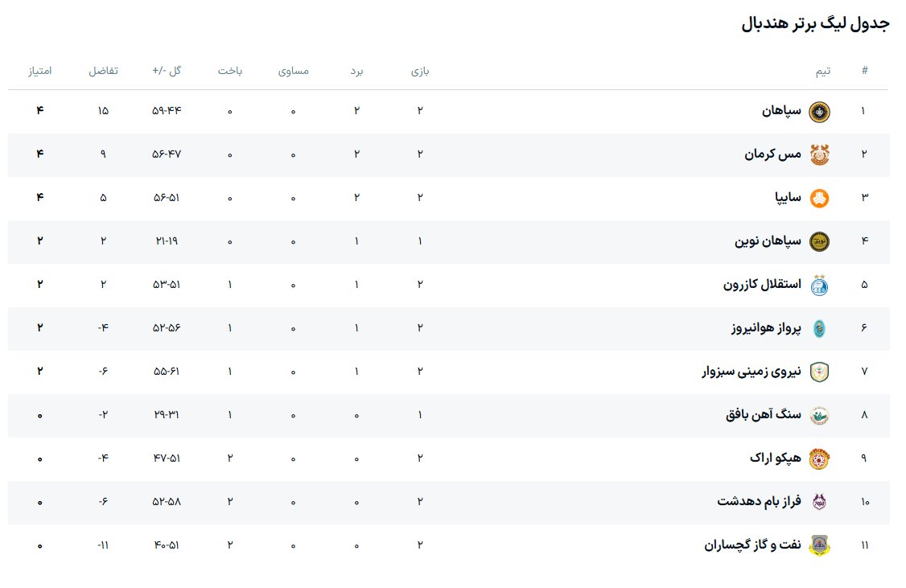906x588 pixels.
Task: Click the برد column header
Action: pyautogui.click(x=356, y=71)
